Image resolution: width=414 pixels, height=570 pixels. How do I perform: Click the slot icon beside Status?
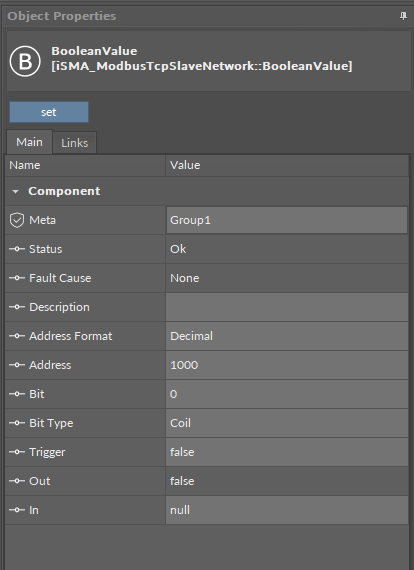point(17,249)
